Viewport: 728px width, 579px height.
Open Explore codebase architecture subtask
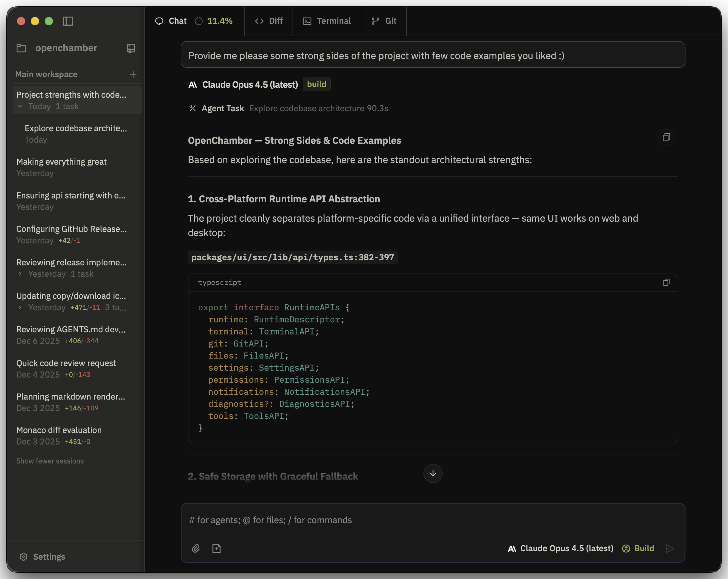(77, 134)
